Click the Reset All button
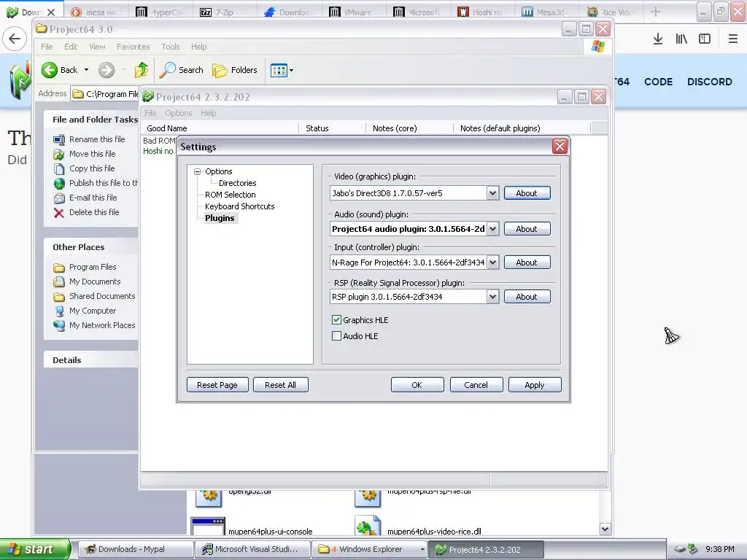This screenshot has width=747, height=560. [x=281, y=385]
